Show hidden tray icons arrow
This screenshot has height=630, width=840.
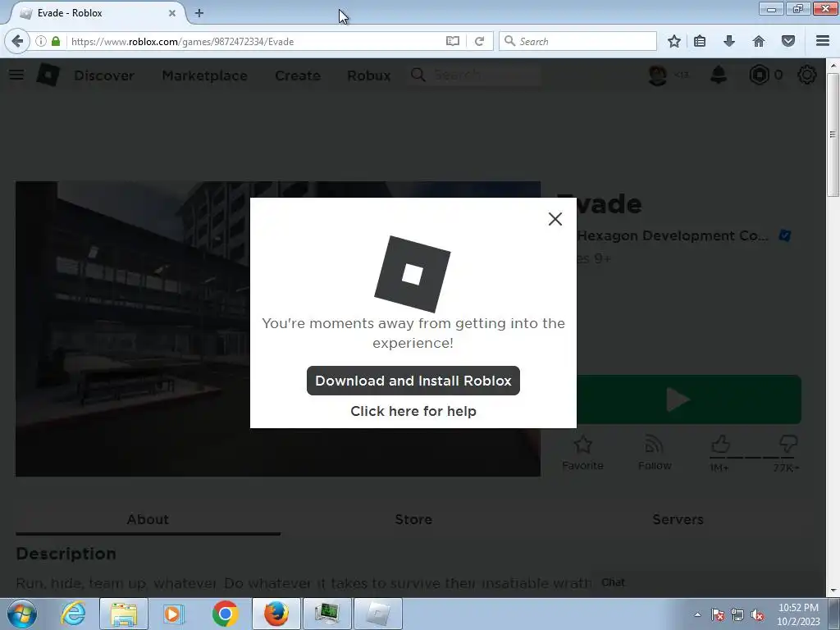[x=697, y=614]
